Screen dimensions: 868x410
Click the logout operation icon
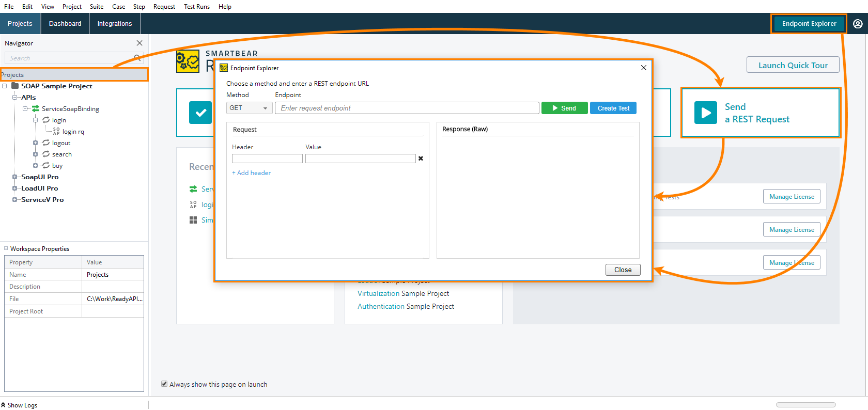click(x=46, y=143)
